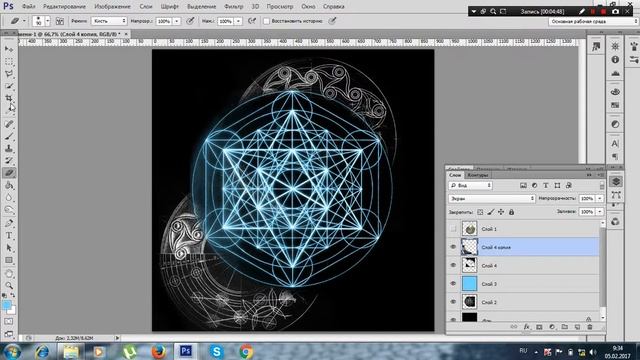
Task: Open Google Chrome from taskbar
Action: click(246, 351)
